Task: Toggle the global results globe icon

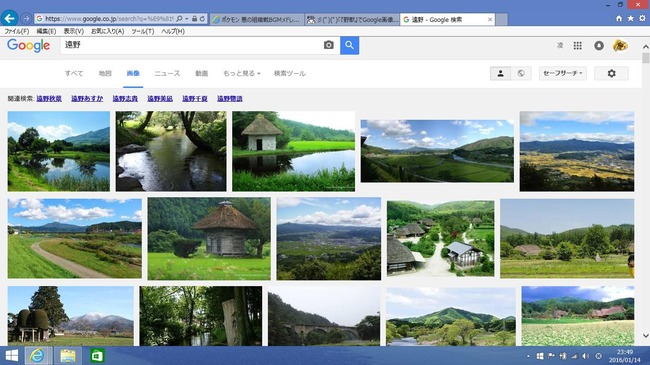Action: click(x=521, y=73)
